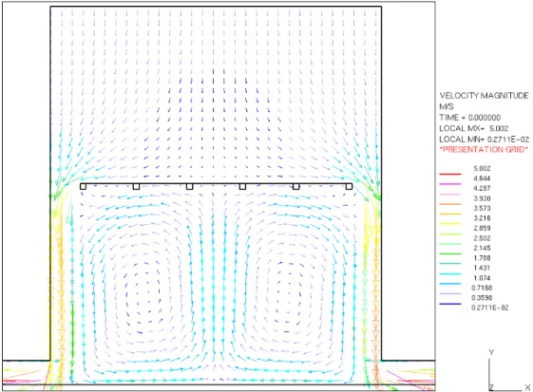Click the legend value 1.074

(482, 278)
